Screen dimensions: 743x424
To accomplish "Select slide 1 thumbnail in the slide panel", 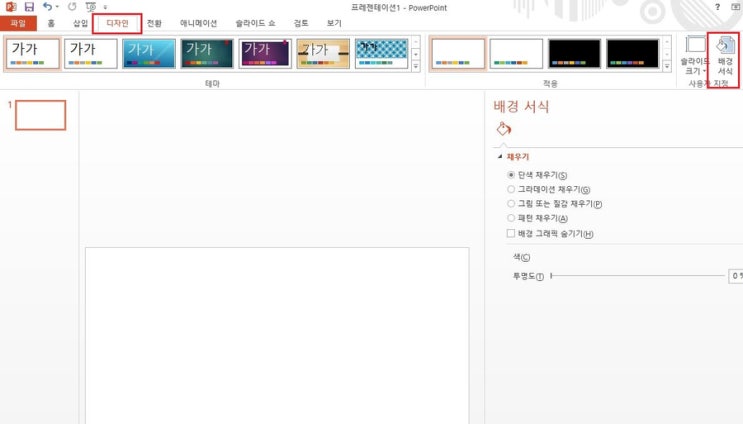I will point(41,115).
